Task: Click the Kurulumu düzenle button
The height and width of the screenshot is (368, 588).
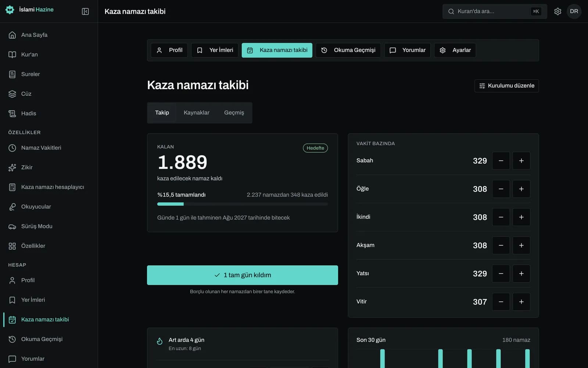Action: pyautogui.click(x=506, y=86)
